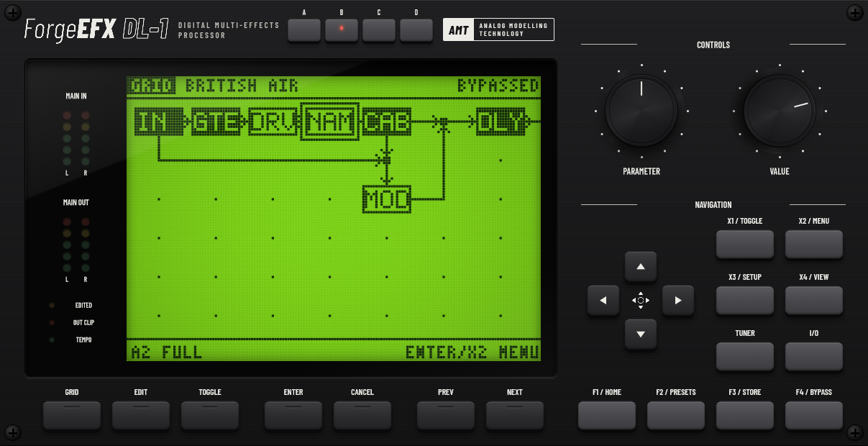The width and height of the screenshot is (868, 446).
Task: Select the NAM amp block
Action: tap(330, 122)
